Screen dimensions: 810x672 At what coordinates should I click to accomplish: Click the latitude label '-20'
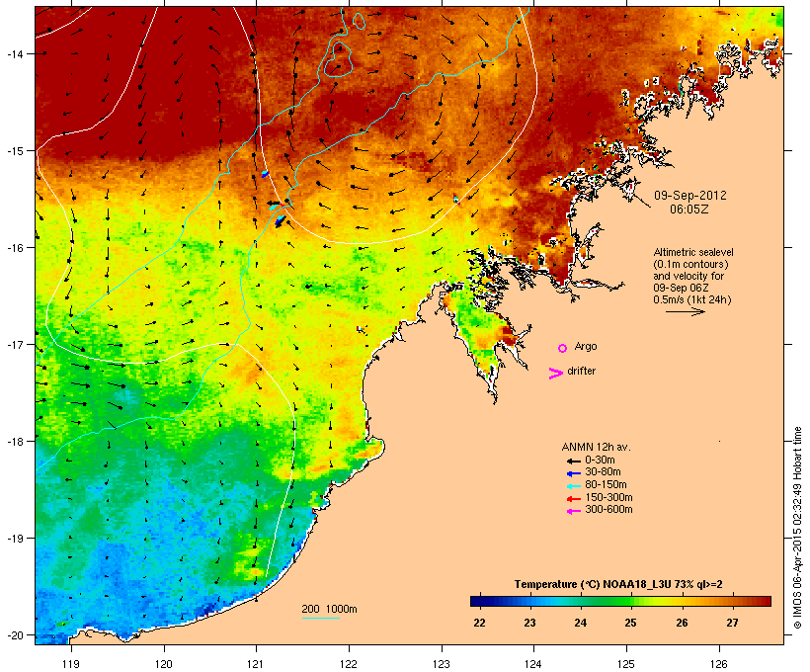(14, 635)
